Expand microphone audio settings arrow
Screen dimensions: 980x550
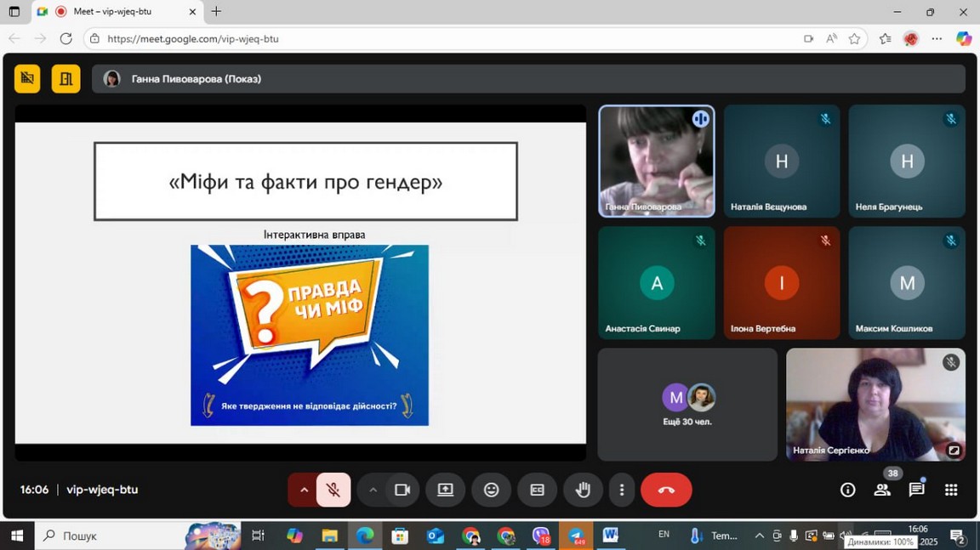[304, 490]
